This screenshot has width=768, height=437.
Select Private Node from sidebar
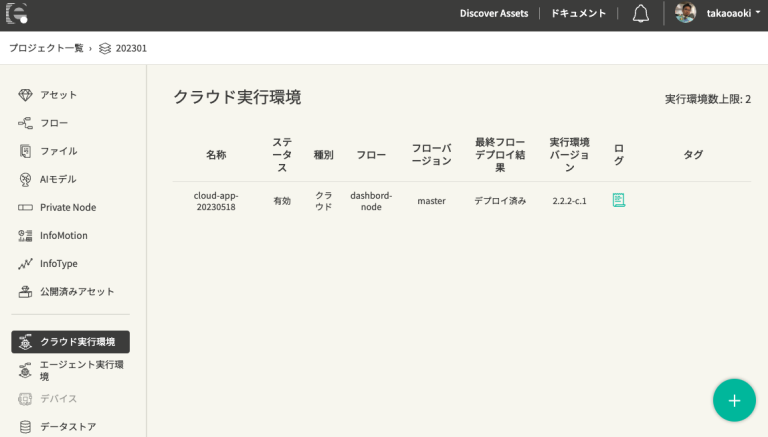(68, 207)
